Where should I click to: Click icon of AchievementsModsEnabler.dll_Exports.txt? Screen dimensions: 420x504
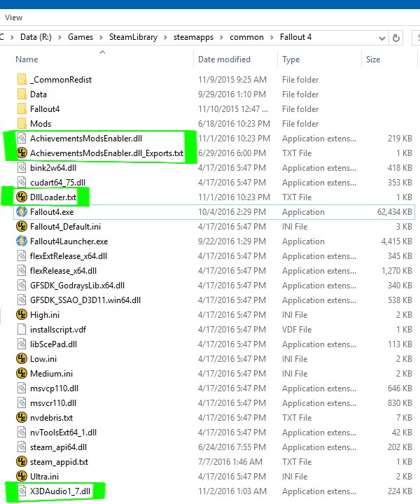22,153
